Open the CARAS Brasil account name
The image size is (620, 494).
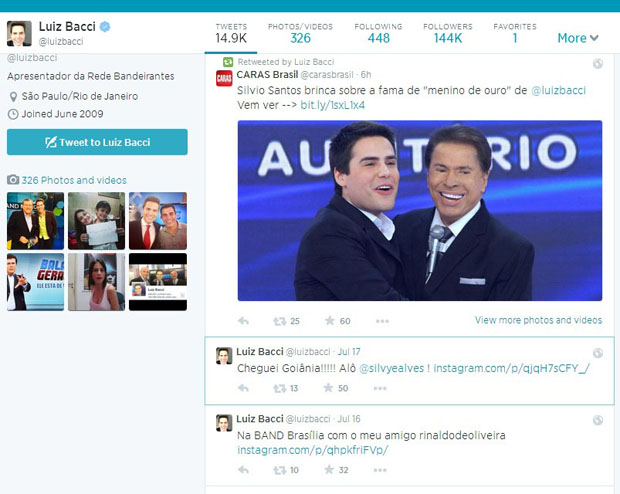[x=267, y=75]
